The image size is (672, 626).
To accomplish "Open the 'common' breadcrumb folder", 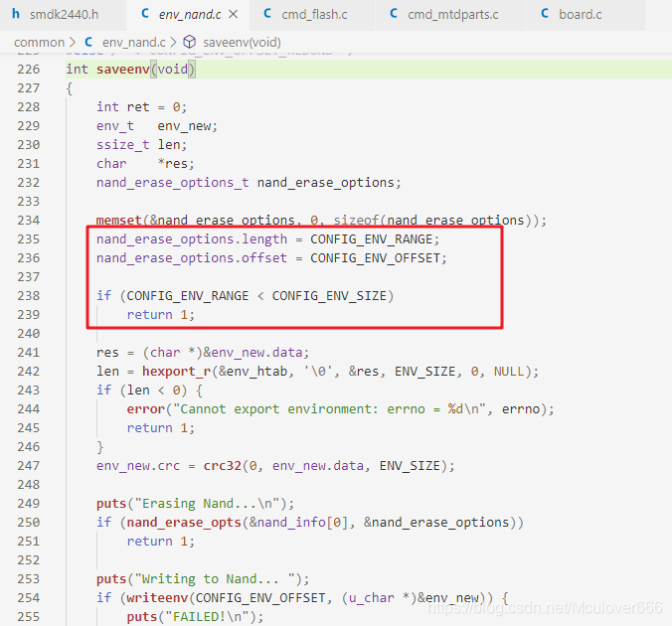I will pos(39,43).
